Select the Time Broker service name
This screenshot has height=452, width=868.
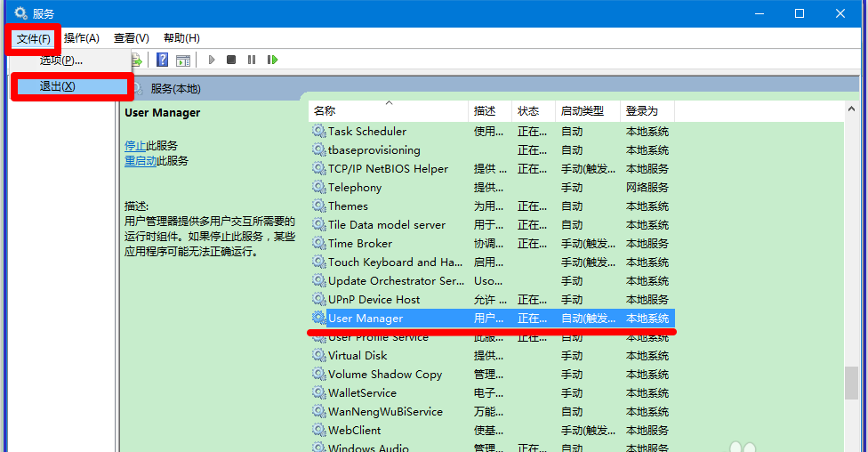click(360, 243)
